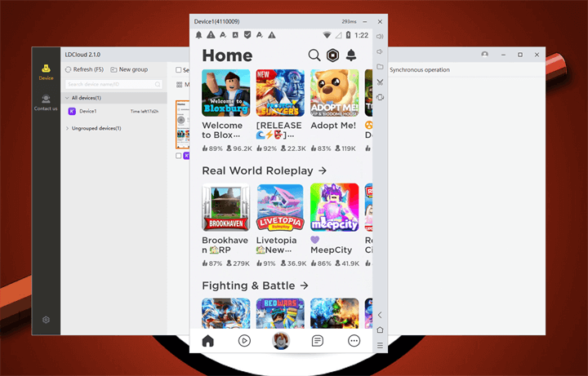Tick checkbox below the device preview thumbnail
This screenshot has height=376, width=588.
pos(179,156)
